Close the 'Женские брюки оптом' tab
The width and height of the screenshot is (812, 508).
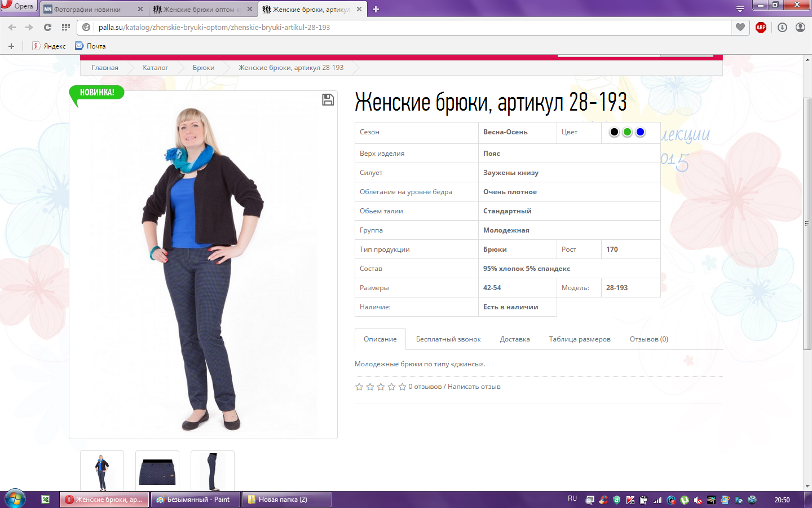click(250, 9)
